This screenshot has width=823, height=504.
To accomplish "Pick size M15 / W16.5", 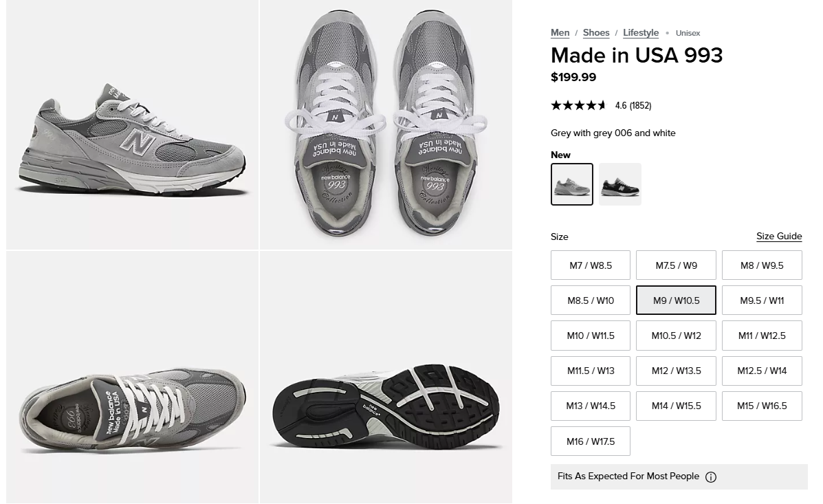I will [762, 406].
